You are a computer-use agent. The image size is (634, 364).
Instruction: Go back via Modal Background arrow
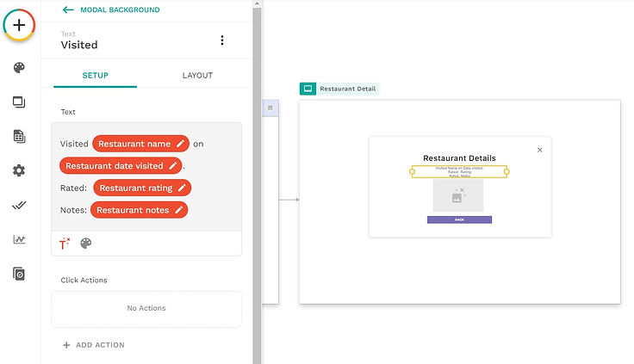[68, 9]
